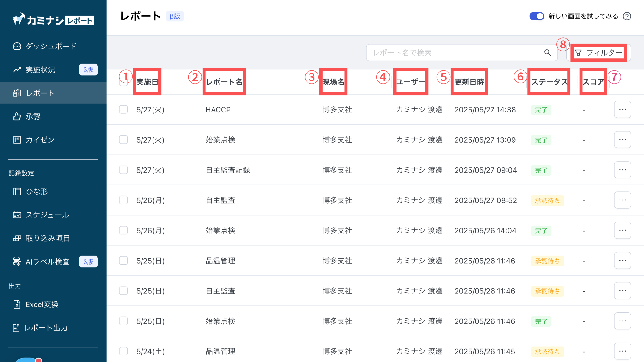
Task: Open more options for 自主監査記録 row
Action: pos(622,170)
